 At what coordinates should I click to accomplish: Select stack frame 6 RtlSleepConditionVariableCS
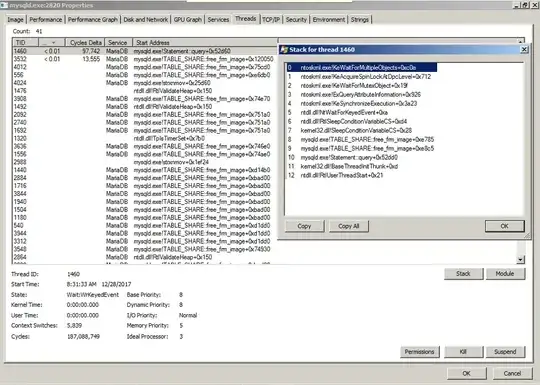tap(362, 121)
